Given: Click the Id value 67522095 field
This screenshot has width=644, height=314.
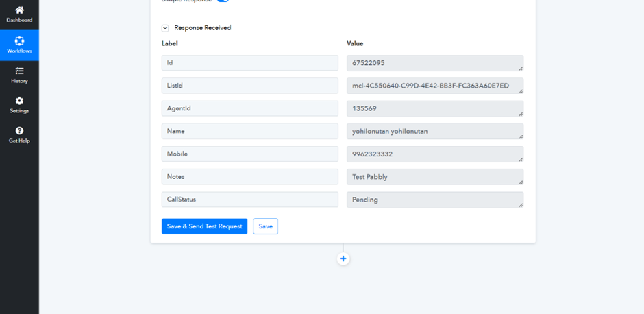Looking at the screenshot, I should tap(434, 62).
